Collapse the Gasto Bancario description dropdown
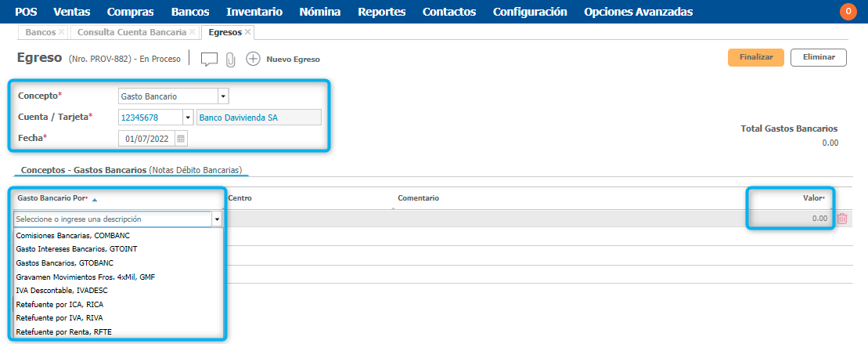 click(217, 220)
